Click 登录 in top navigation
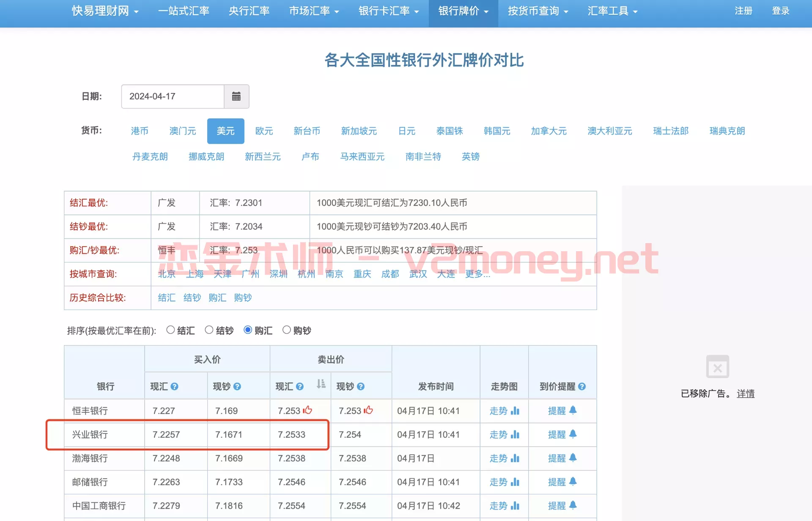 pyautogui.click(x=781, y=11)
